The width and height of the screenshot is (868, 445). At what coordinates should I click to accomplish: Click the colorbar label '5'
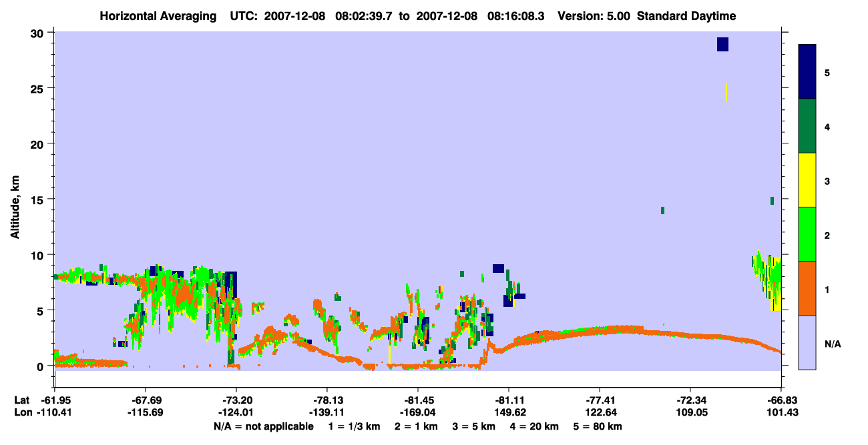(827, 73)
